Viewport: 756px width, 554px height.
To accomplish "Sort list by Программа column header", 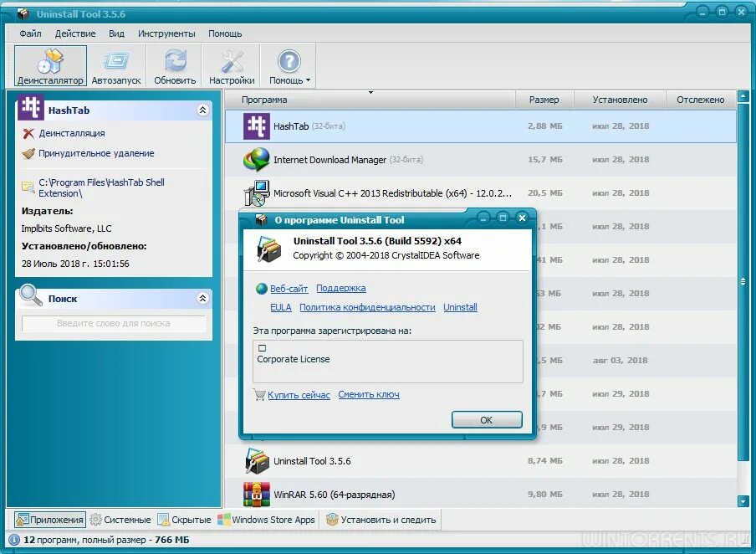I will point(264,100).
